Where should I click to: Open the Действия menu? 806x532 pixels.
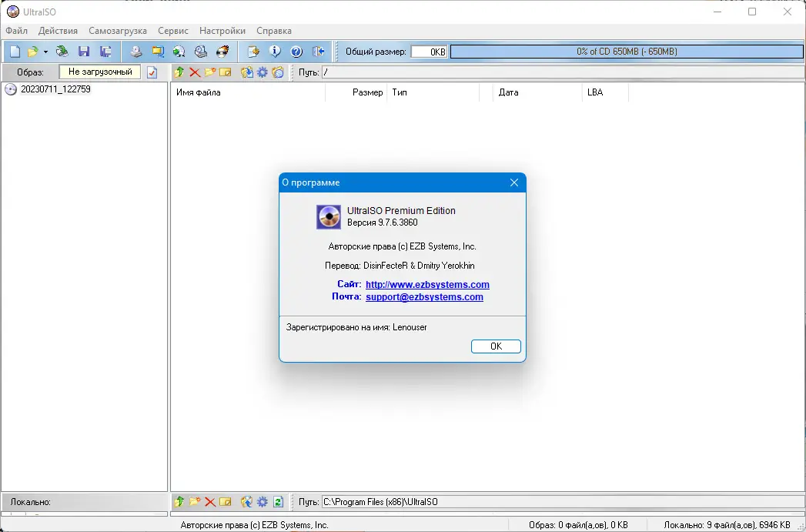tap(58, 31)
